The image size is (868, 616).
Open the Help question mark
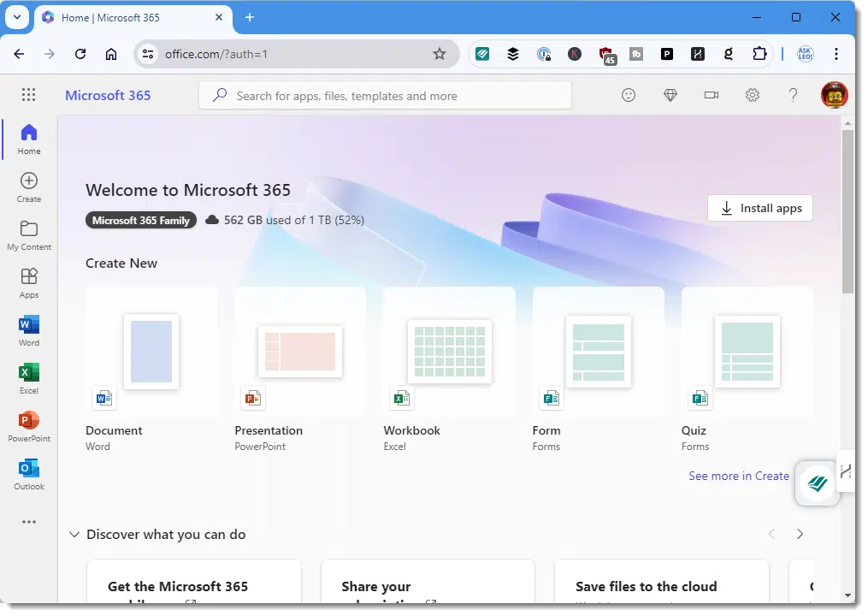pyautogui.click(x=794, y=95)
